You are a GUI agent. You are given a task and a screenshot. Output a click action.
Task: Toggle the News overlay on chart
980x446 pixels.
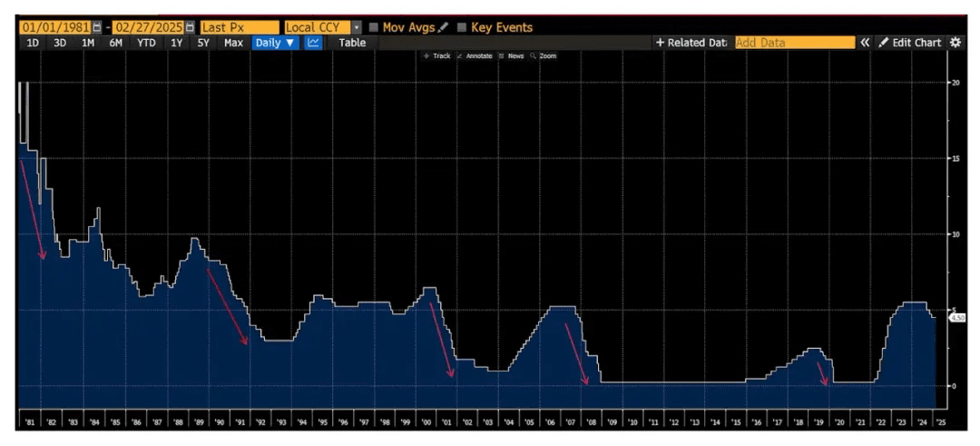coord(512,56)
